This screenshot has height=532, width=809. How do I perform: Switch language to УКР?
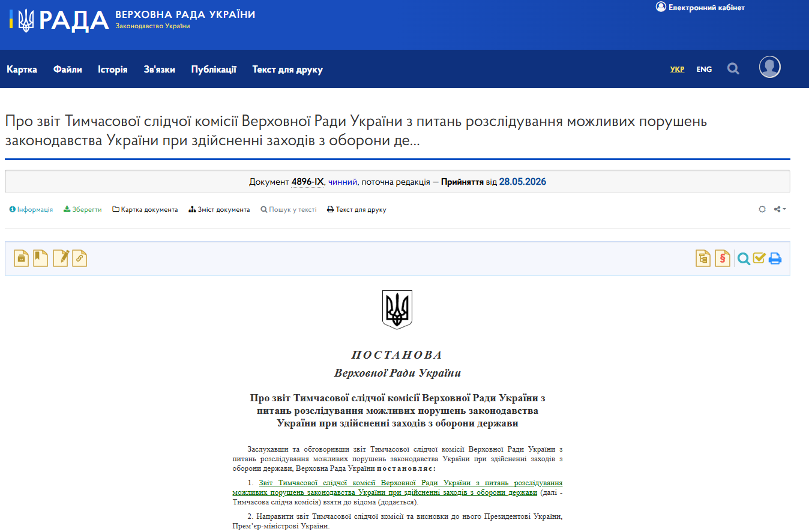click(x=677, y=70)
